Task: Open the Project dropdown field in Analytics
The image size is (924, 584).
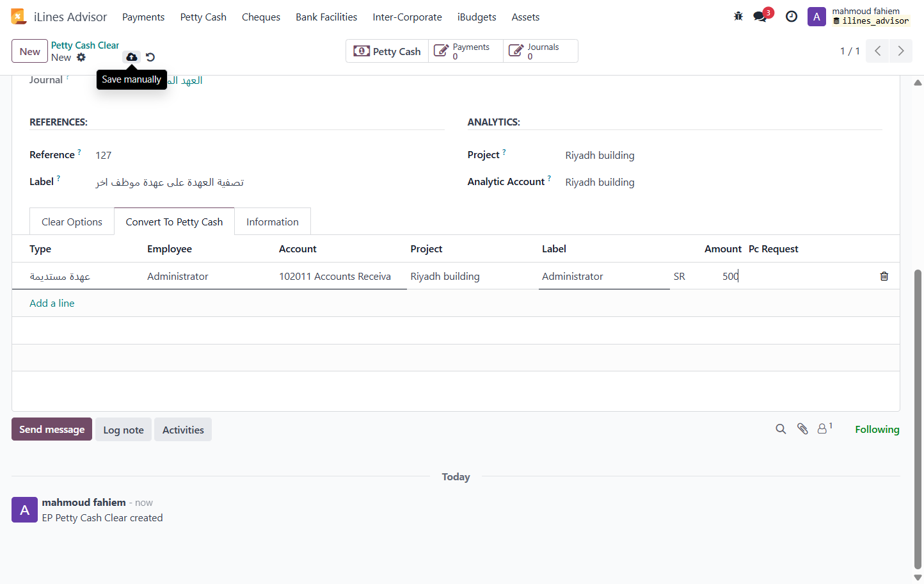Action: [x=723, y=155]
